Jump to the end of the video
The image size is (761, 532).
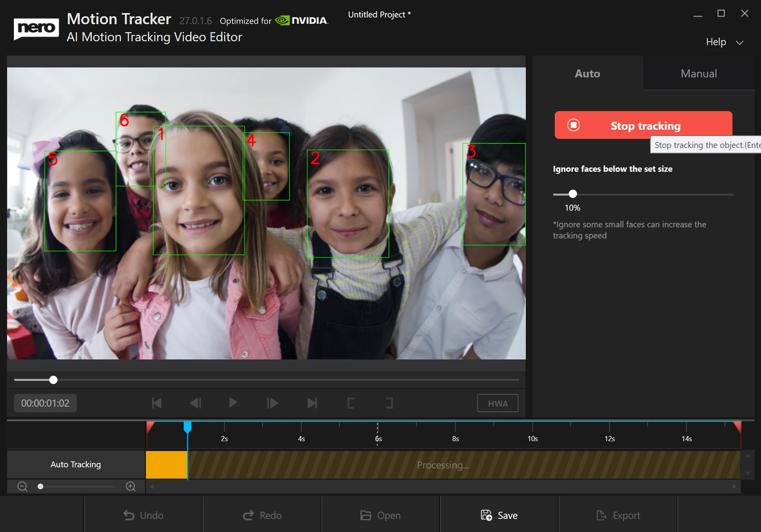[x=312, y=403]
